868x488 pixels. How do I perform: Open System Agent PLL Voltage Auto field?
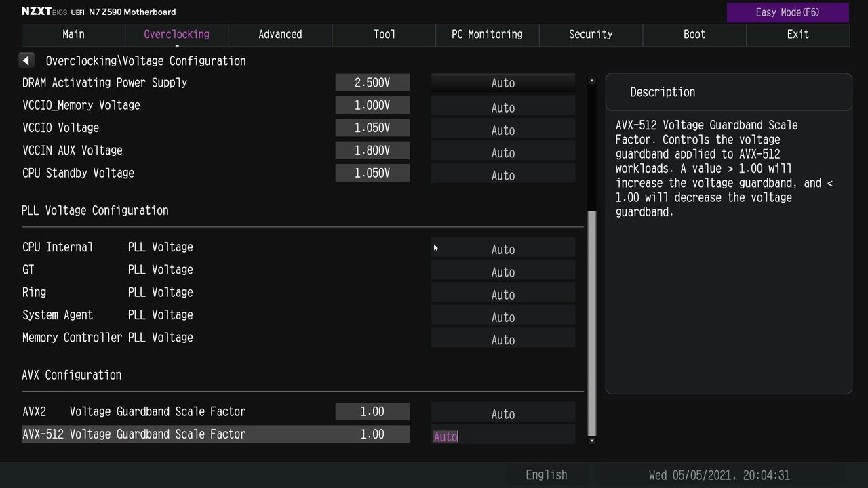tap(503, 316)
